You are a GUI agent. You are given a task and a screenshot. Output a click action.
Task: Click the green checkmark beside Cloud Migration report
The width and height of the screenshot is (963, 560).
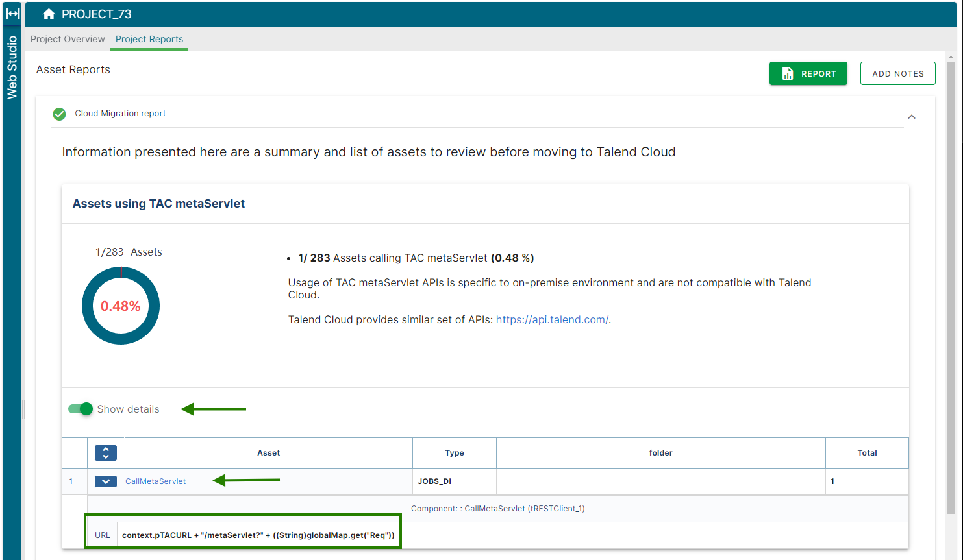(x=59, y=114)
